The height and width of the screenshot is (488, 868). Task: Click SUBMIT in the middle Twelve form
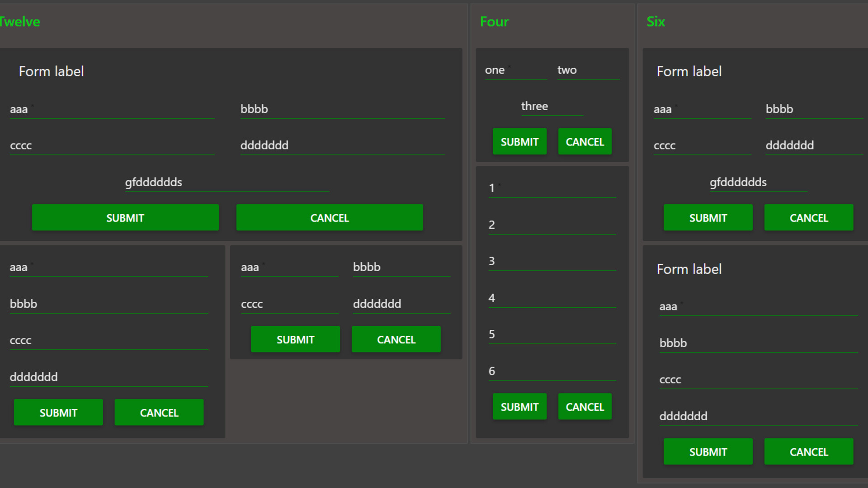(x=295, y=339)
